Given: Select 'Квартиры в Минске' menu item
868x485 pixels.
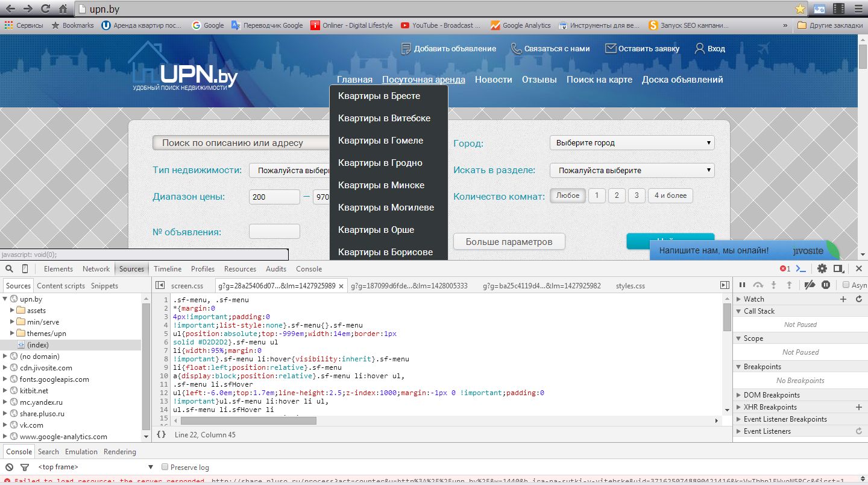Looking at the screenshot, I should tap(381, 185).
